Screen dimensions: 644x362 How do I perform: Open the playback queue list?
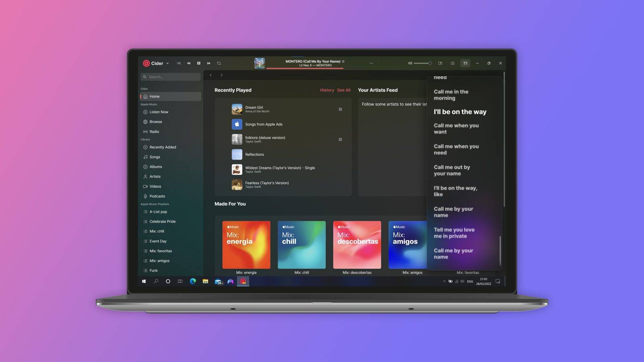click(452, 63)
